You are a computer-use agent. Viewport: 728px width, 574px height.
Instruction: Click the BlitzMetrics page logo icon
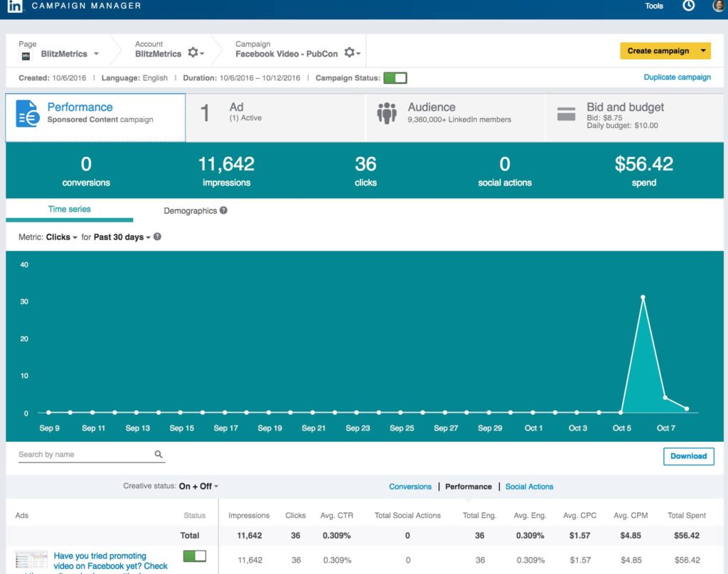(x=26, y=55)
